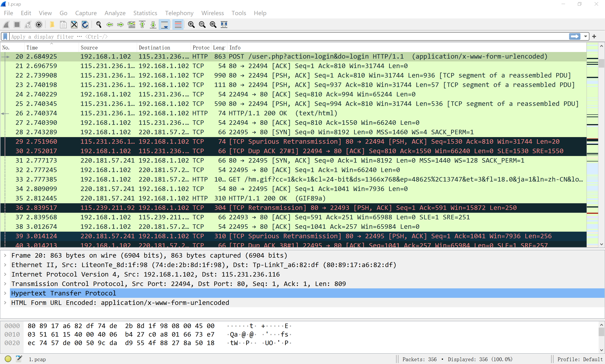This screenshot has height=364, width=605.
Task: Open the Go menu
Action: [64, 13]
